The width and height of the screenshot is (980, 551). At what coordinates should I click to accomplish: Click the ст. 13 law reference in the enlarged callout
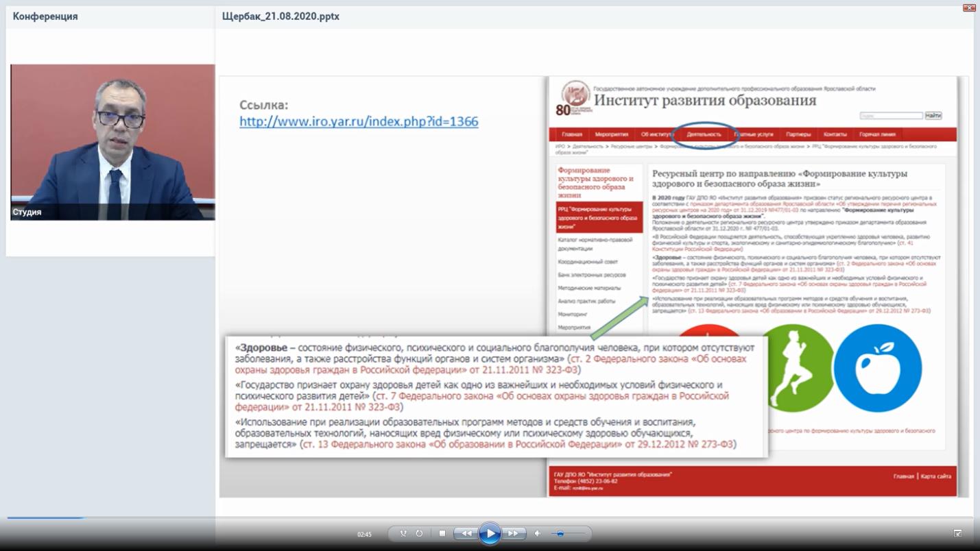point(518,445)
